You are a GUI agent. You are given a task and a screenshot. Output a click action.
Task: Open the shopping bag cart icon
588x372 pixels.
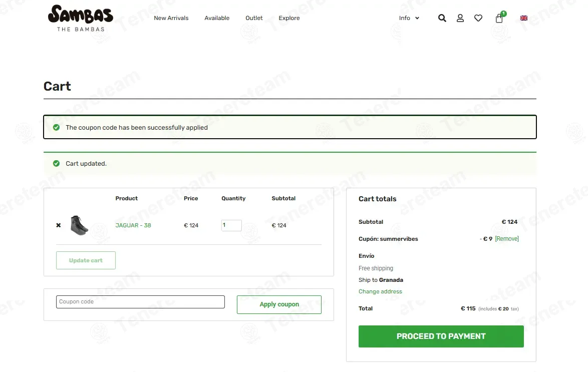click(x=499, y=19)
